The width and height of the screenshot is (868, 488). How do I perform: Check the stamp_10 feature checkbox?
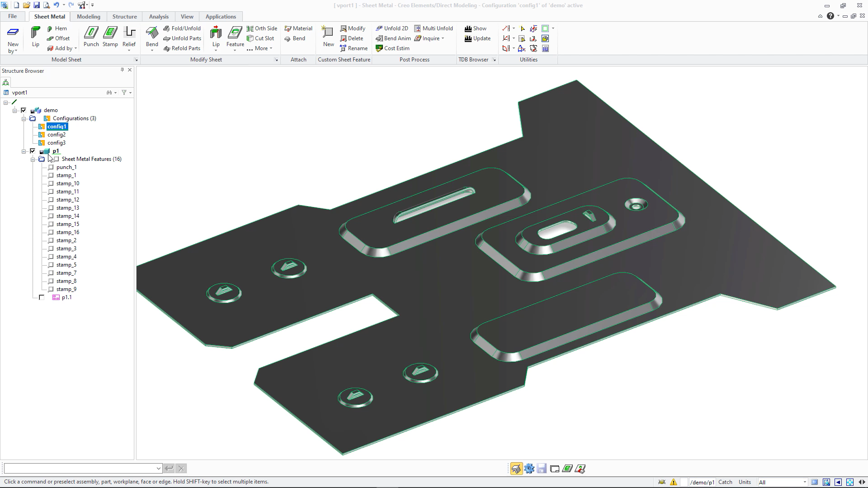coord(51,183)
